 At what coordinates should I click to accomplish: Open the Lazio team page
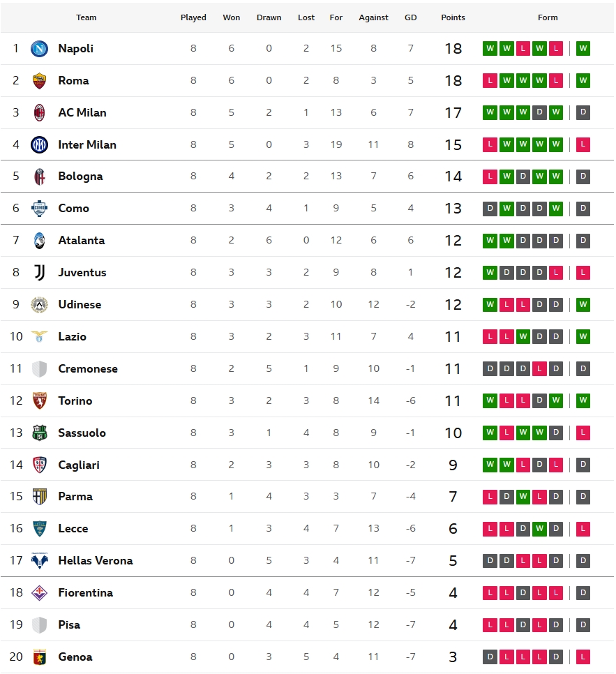[x=73, y=337]
